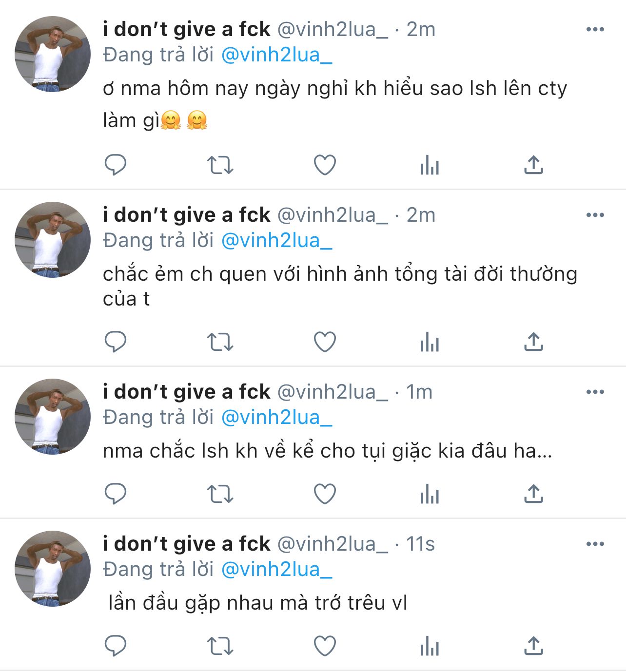626x672 pixels.
Task: View analytics for the 'ngày nghỉ' tweet
Action: (430, 165)
